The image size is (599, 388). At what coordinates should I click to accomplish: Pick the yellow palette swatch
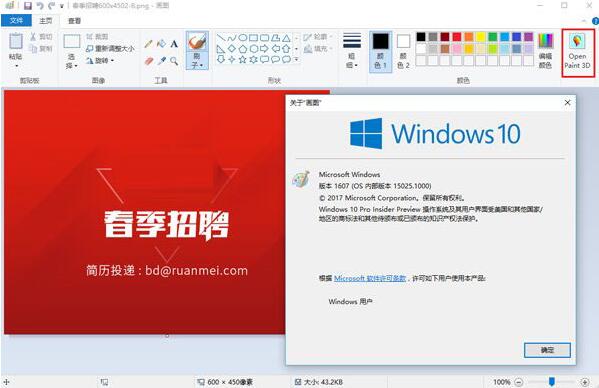tap(481, 37)
